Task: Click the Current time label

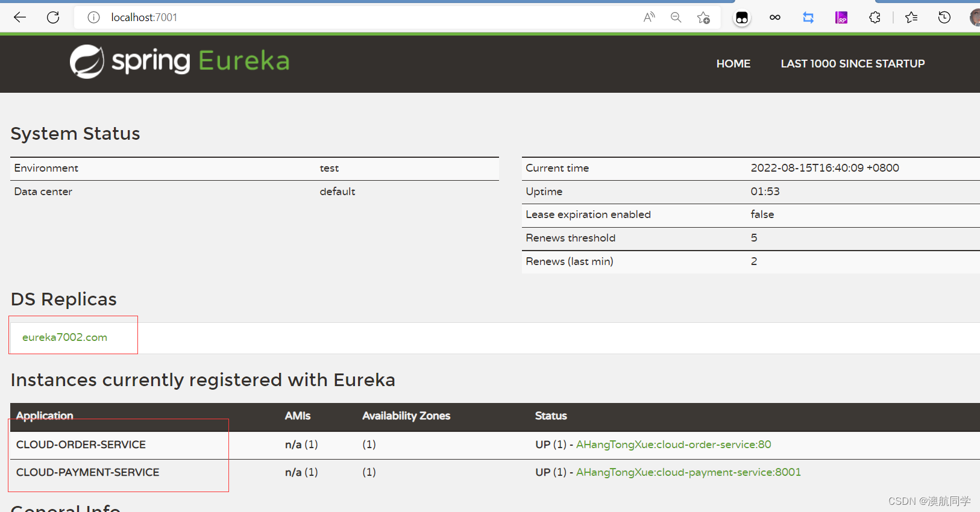Action: click(x=557, y=168)
